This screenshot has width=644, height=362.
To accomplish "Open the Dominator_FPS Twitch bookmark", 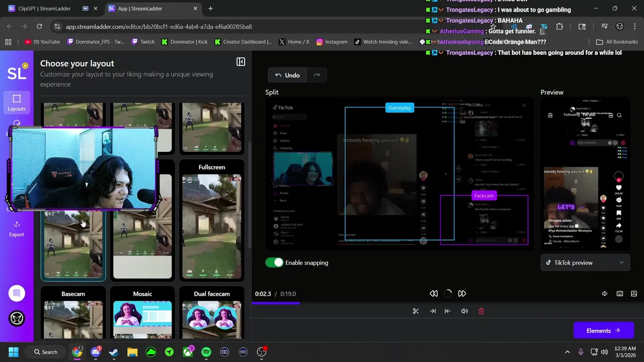I will click(96, 42).
